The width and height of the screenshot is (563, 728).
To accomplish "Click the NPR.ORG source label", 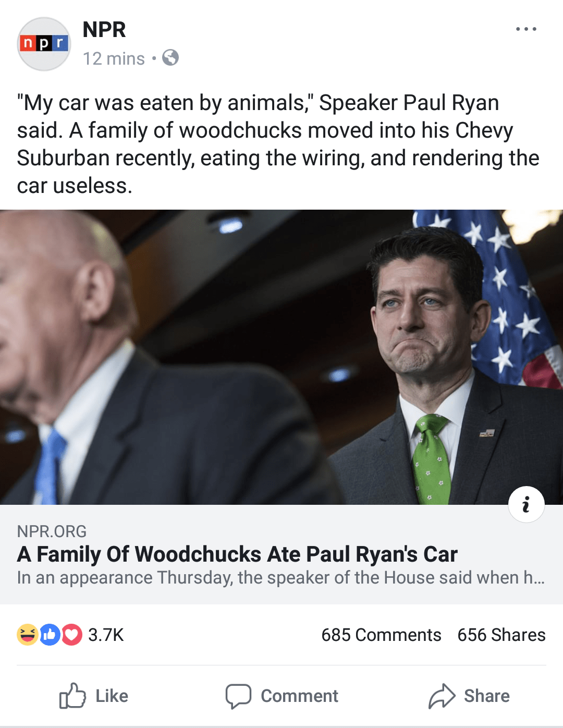I will pos(52,531).
